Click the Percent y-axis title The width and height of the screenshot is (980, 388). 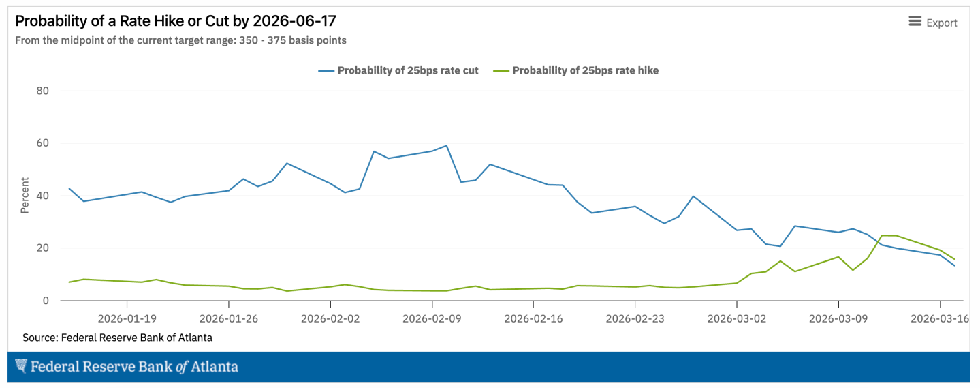25,196
